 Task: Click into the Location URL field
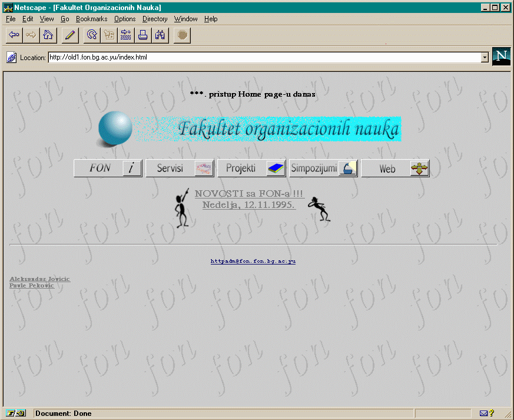coord(264,57)
